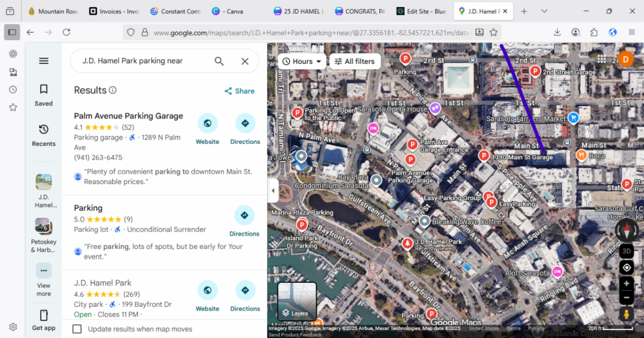
Task: Click Island Park Dr Parking pin
Action: (302, 225)
